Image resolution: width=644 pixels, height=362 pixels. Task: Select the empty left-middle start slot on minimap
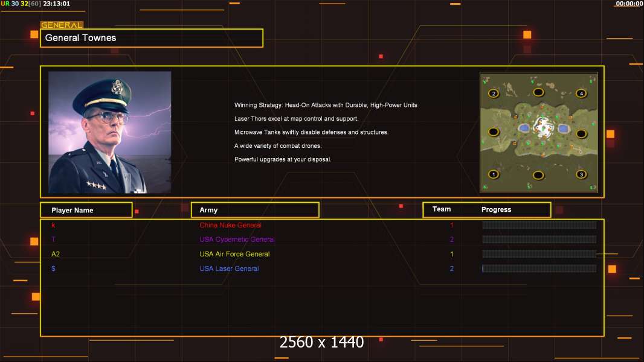493,132
